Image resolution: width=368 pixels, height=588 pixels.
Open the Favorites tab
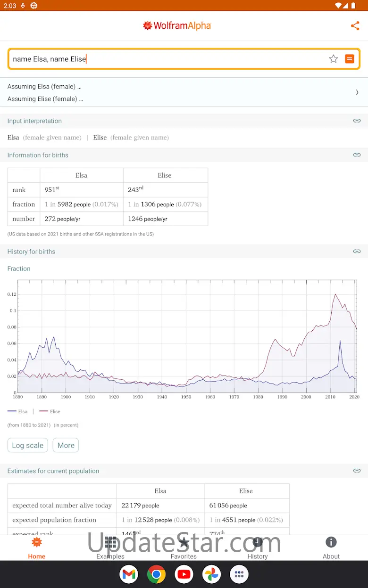point(184,548)
